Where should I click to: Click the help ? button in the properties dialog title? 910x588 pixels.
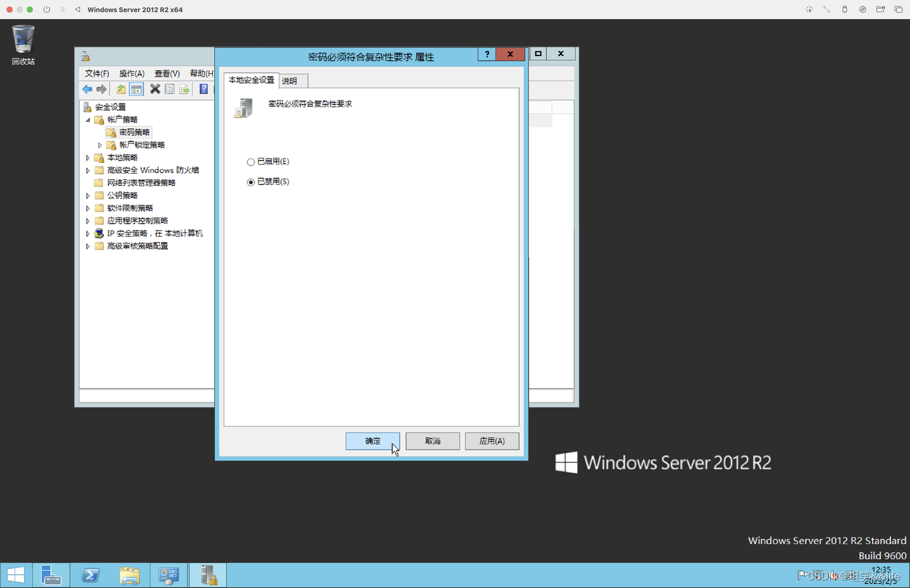click(487, 54)
